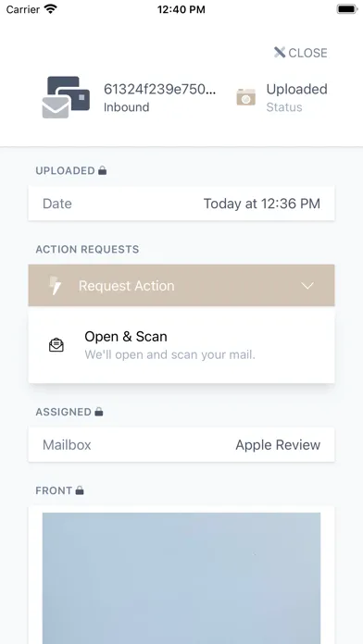Open the front mail image thumbnail
Screen dimensions: 363x644
(181, 578)
